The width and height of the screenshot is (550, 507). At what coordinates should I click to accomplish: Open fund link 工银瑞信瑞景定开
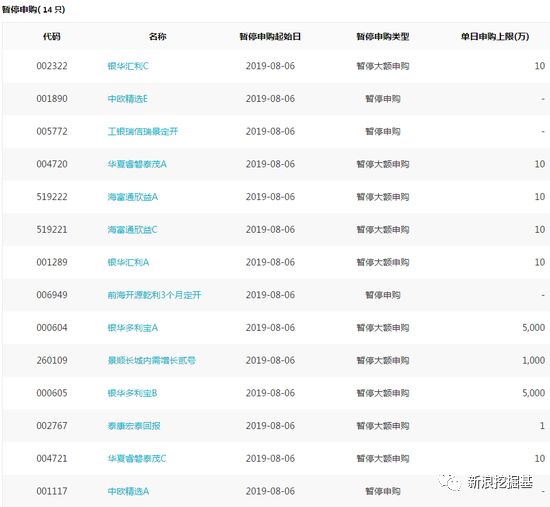click(x=143, y=132)
